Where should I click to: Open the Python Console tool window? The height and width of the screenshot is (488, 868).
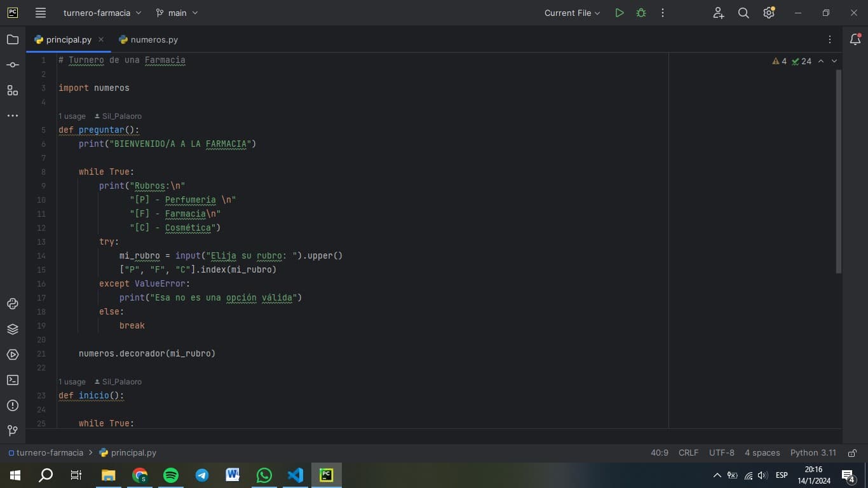coord(13,304)
